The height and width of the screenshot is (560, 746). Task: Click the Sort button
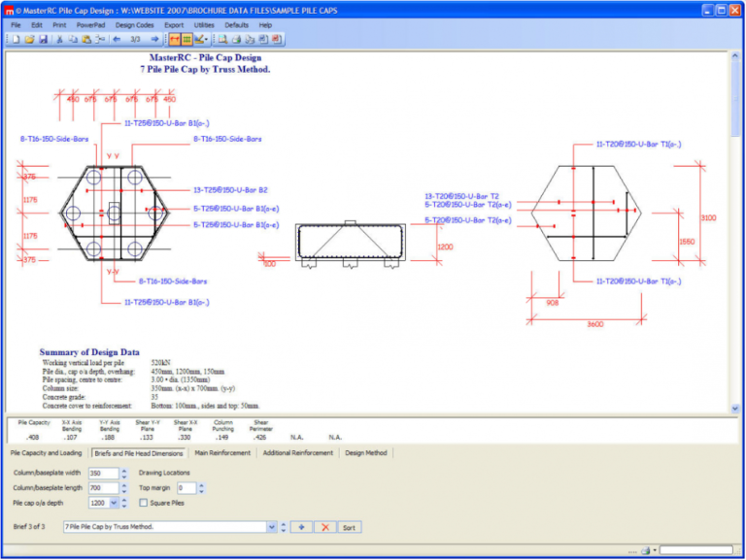tap(350, 528)
